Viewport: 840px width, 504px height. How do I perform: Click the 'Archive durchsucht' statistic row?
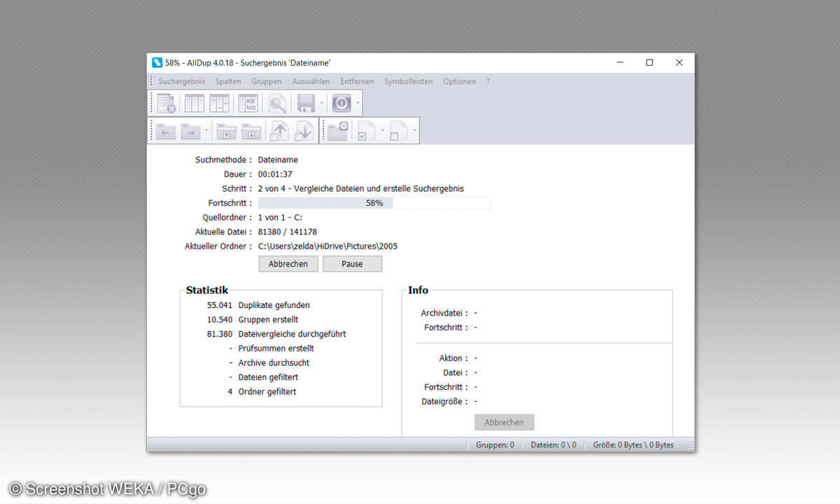269,363
